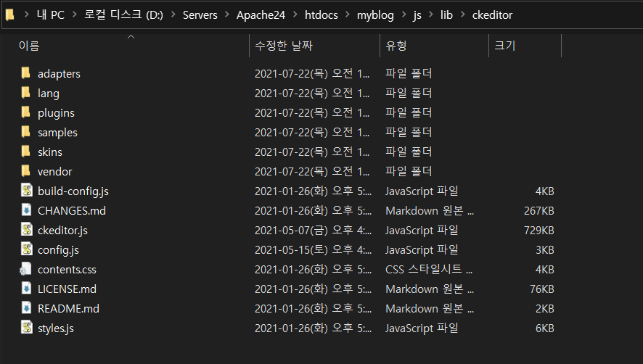Click the adapters folder icon

26,73
